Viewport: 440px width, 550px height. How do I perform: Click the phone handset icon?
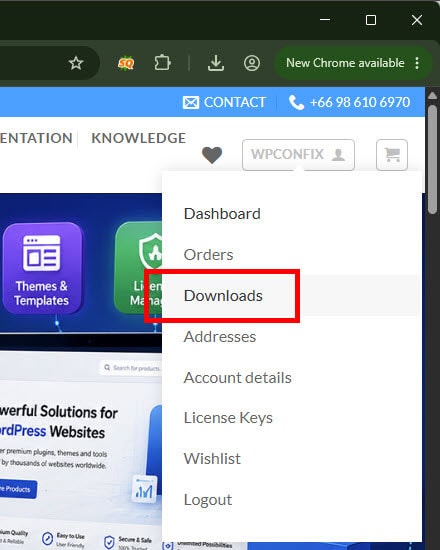296,102
